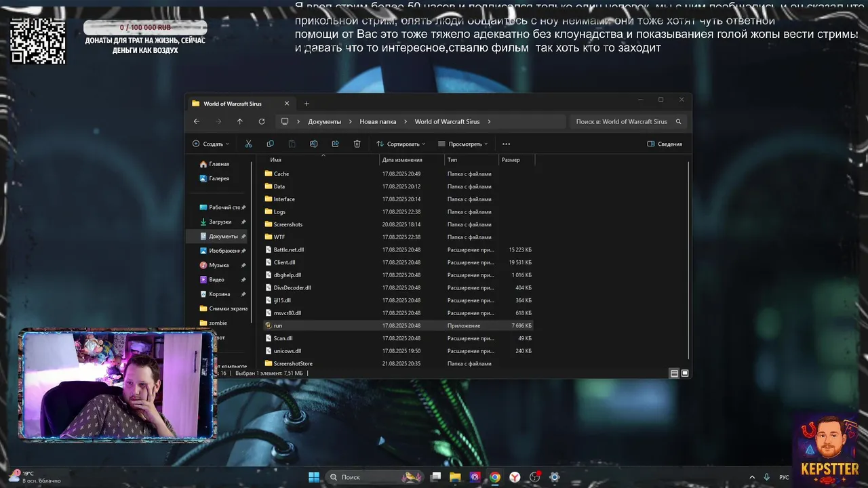Viewport: 868px width, 488px height.
Task: Open File Explorer from the taskbar
Action: [456, 477]
